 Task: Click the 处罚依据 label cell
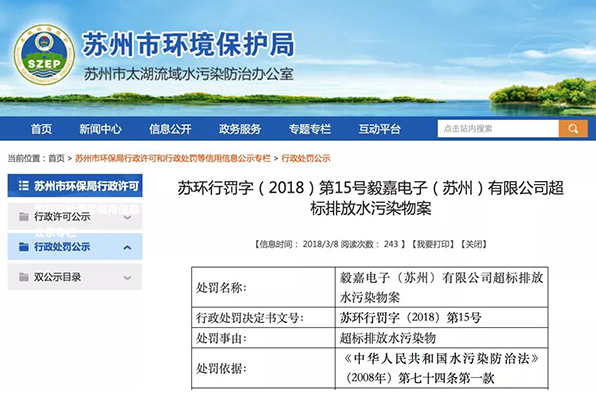[x=263, y=368]
